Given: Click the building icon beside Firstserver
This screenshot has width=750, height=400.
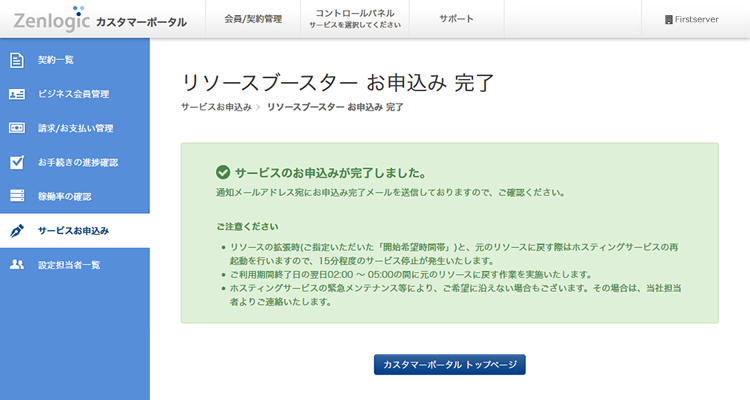Looking at the screenshot, I should click(x=669, y=20).
